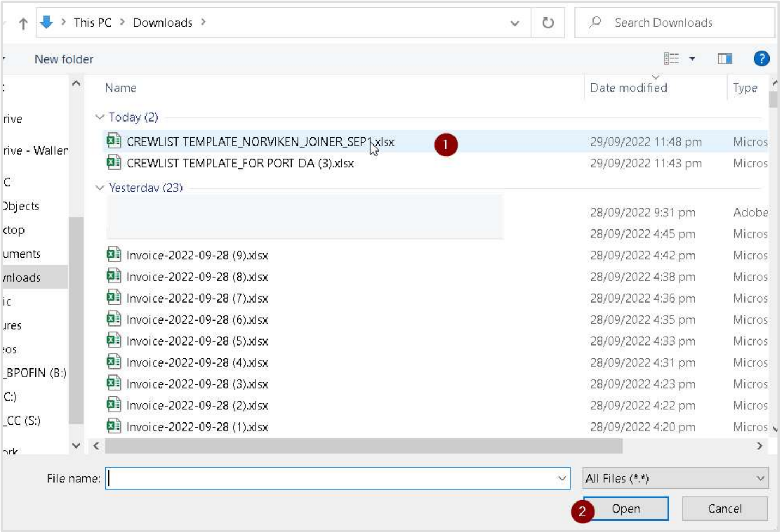This screenshot has width=781, height=532.
Task: Toggle the preview pane icon
Action: coord(724,58)
